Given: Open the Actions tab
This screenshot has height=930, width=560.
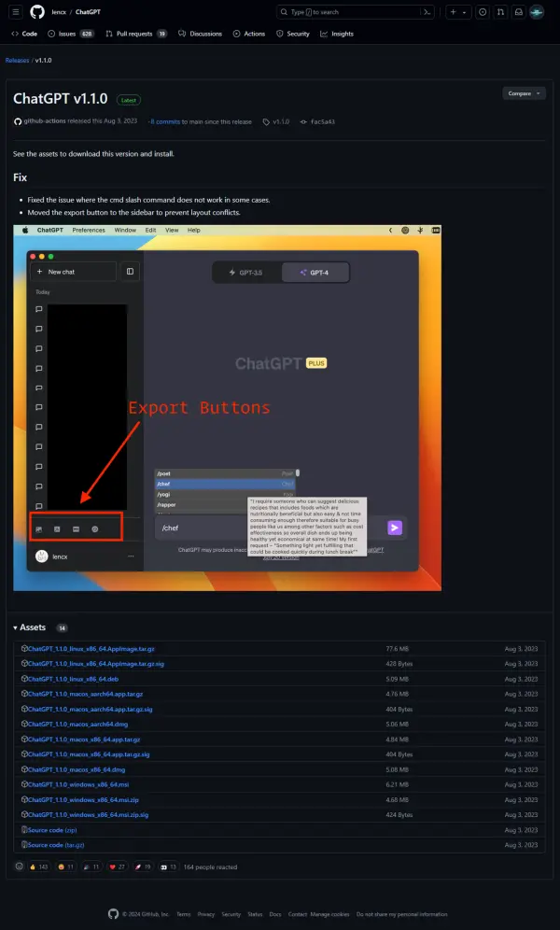Looking at the screenshot, I should point(249,34).
